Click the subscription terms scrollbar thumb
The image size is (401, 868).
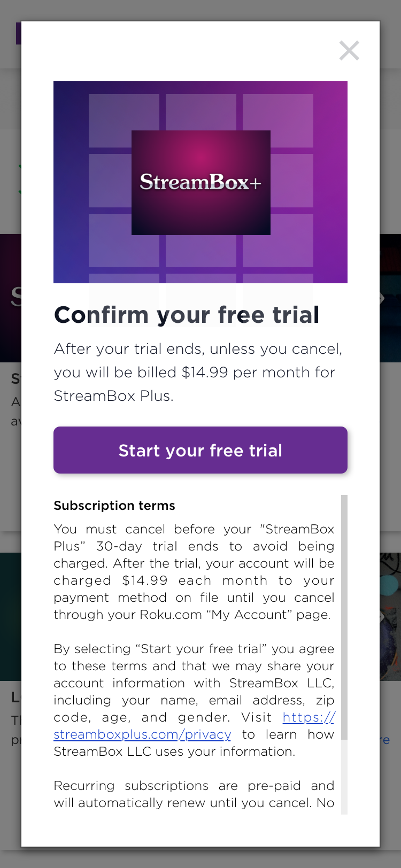tap(344, 615)
